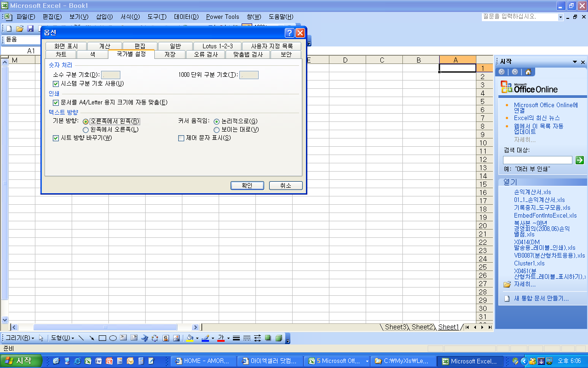
Task: Select the Arrow drawing tool
Action: [92, 338]
